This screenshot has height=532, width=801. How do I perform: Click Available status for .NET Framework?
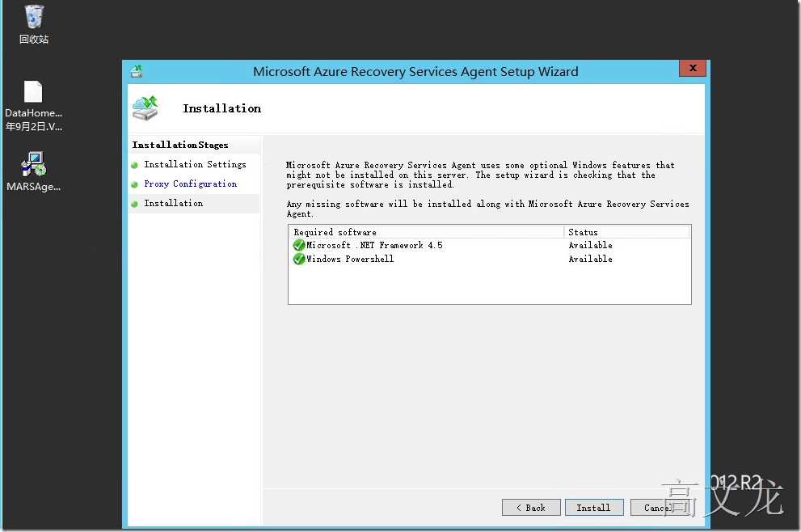tap(591, 245)
